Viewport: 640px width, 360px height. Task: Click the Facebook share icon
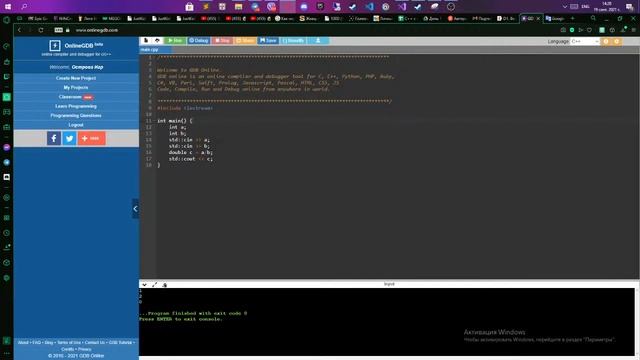click(x=54, y=138)
